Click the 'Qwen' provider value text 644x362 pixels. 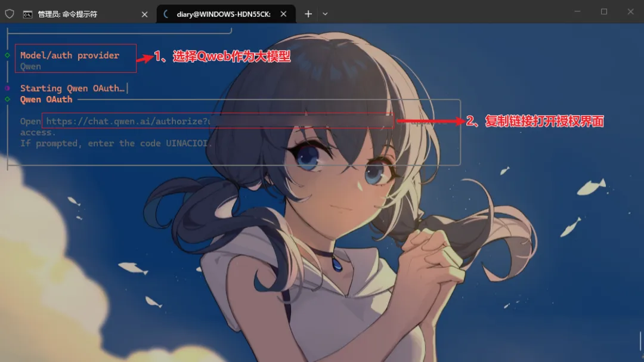[x=30, y=67]
